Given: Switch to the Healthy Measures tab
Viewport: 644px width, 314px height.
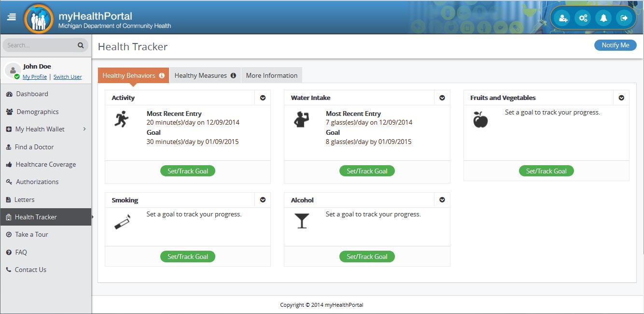Looking at the screenshot, I should pyautogui.click(x=205, y=75).
